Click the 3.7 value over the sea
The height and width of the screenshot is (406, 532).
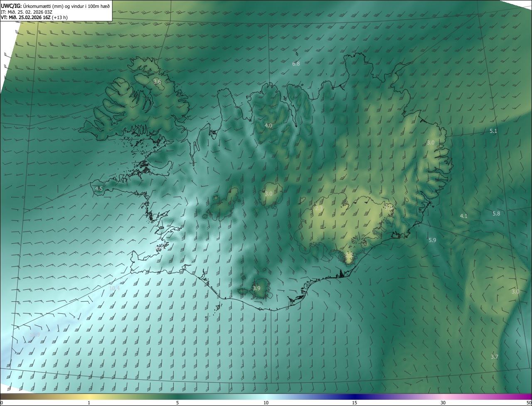coord(495,357)
